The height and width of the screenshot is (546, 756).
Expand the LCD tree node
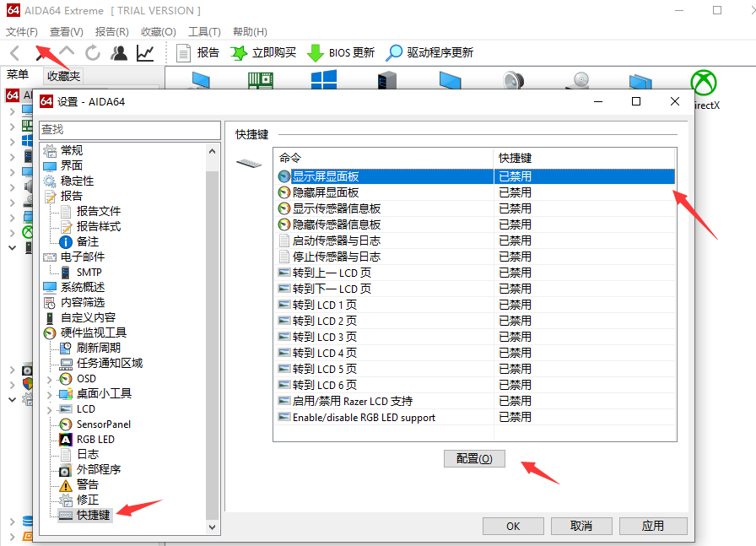point(50,409)
